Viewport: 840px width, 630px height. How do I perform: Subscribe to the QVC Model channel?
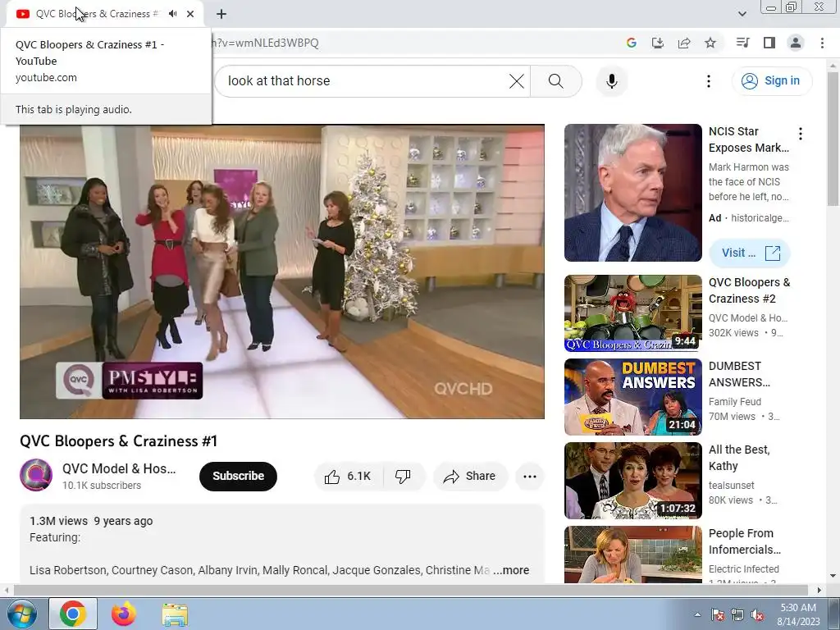(x=238, y=476)
